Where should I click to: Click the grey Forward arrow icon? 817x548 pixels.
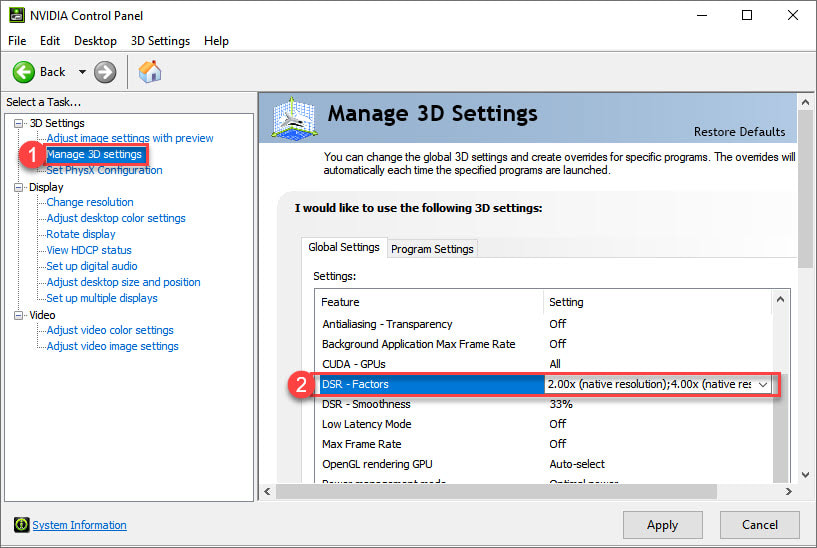pos(105,72)
